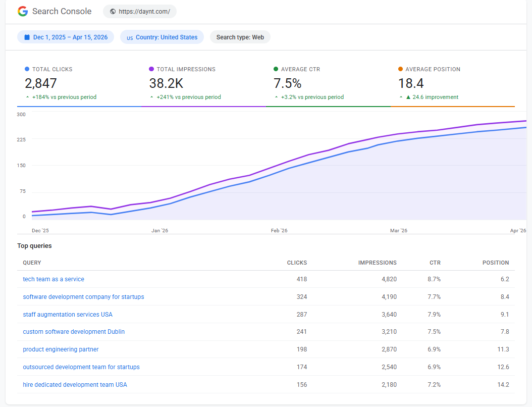
Task: Click the 2,870 impressions cell
Action: tap(389, 349)
